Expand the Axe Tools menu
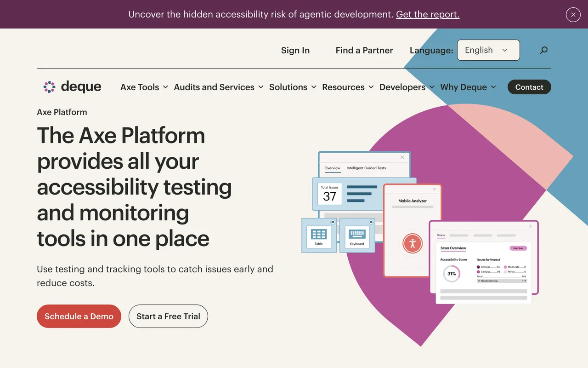The image size is (588, 368). tap(144, 87)
